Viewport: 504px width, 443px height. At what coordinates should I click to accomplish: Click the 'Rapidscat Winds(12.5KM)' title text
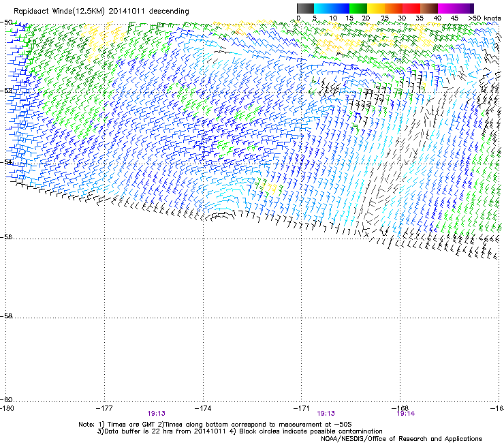coord(59,12)
